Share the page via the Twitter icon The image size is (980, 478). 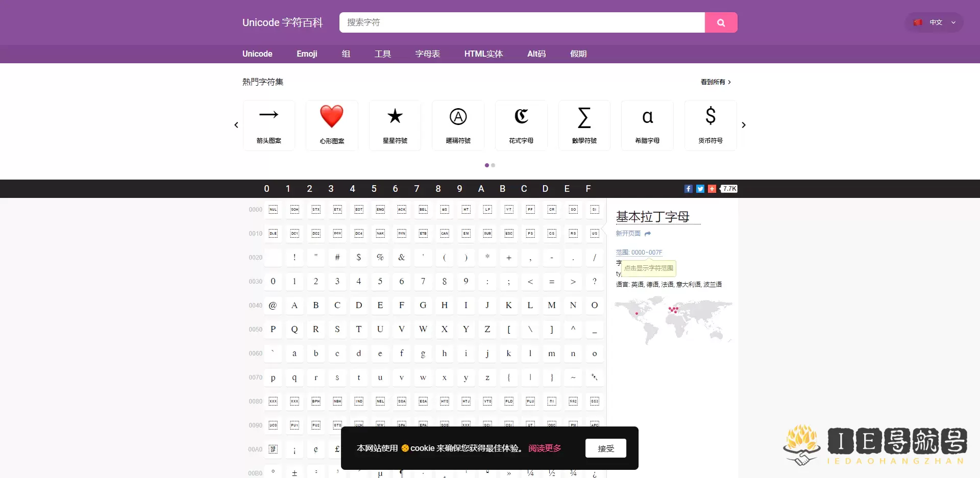700,189
